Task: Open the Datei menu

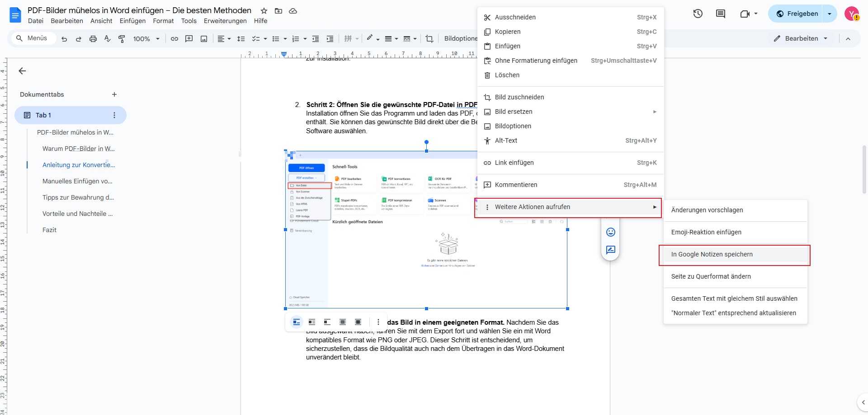Action: [36, 21]
